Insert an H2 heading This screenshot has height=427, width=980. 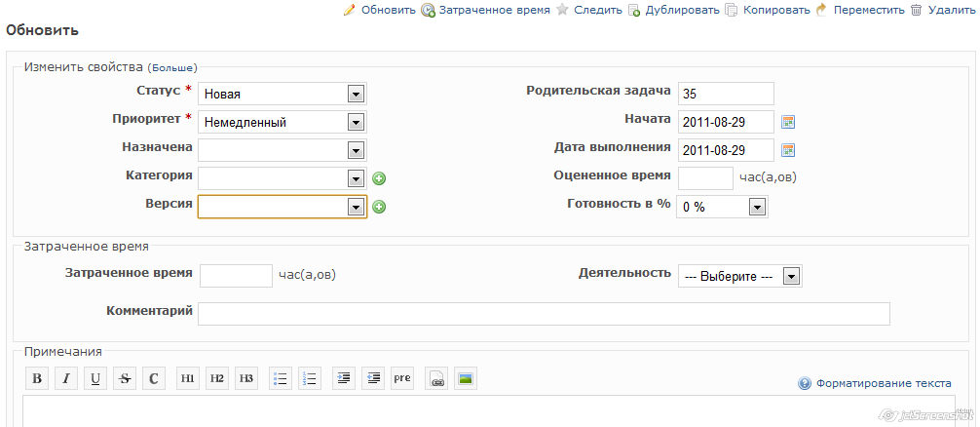point(217,378)
